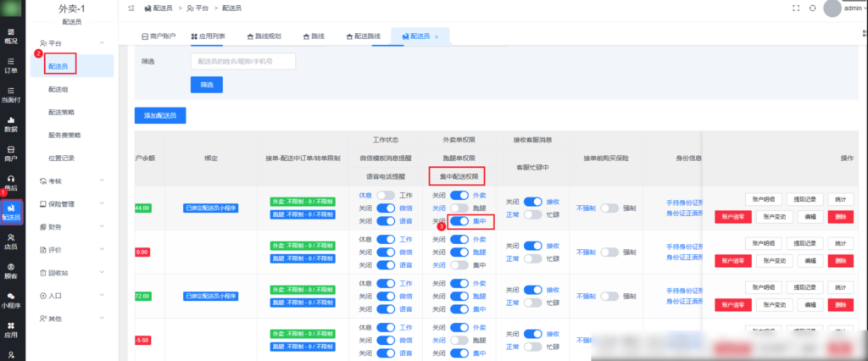
Task: Toggle 外卖 permission in the 44.00 row
Action: 459,195
